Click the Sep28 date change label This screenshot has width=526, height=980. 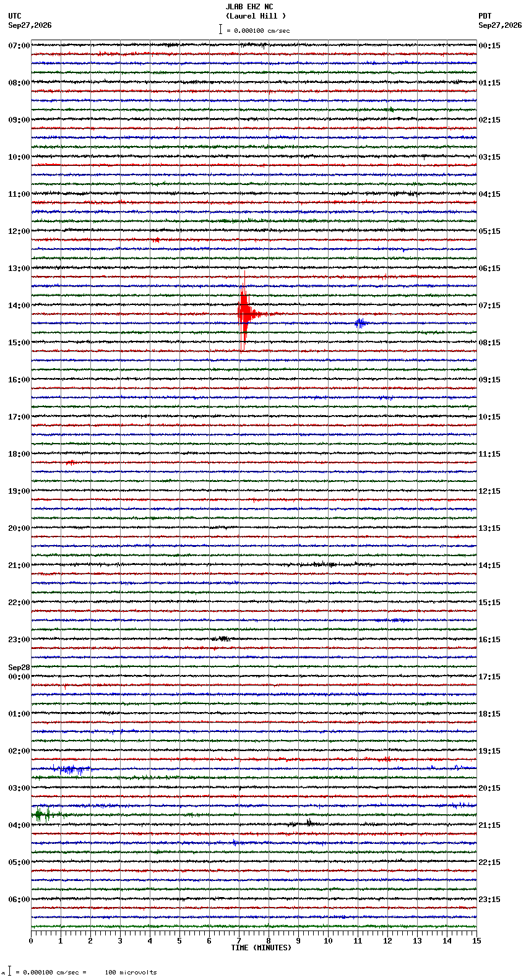pyautogui.click(x=19, y=668)
